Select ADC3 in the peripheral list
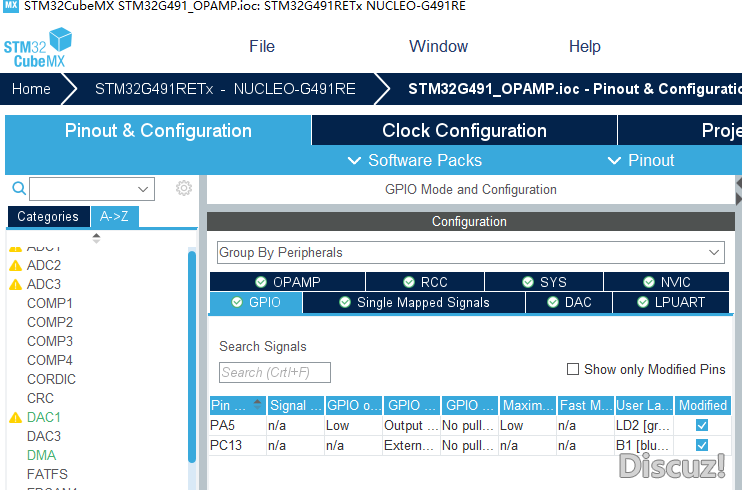The height and width of the screenshot is (490, 742). 44,285
